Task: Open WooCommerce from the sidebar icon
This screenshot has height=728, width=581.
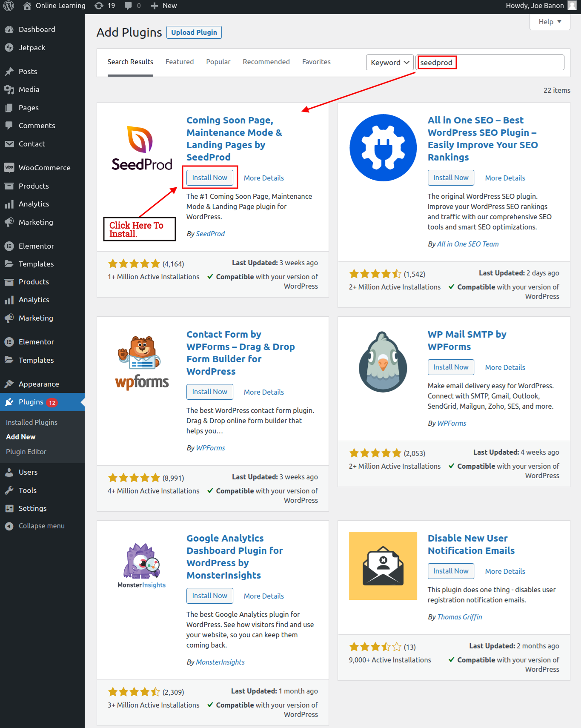Action: pos(9,168)
